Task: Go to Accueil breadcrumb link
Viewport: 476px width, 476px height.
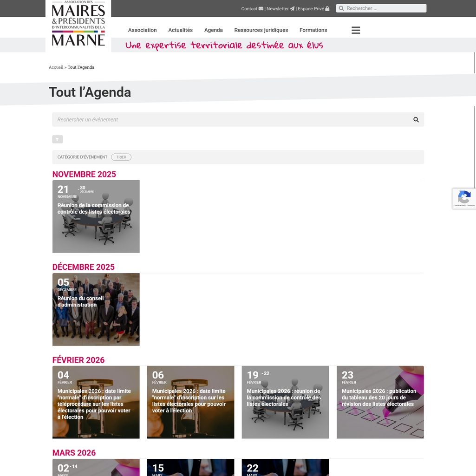Action: point(56,67)
